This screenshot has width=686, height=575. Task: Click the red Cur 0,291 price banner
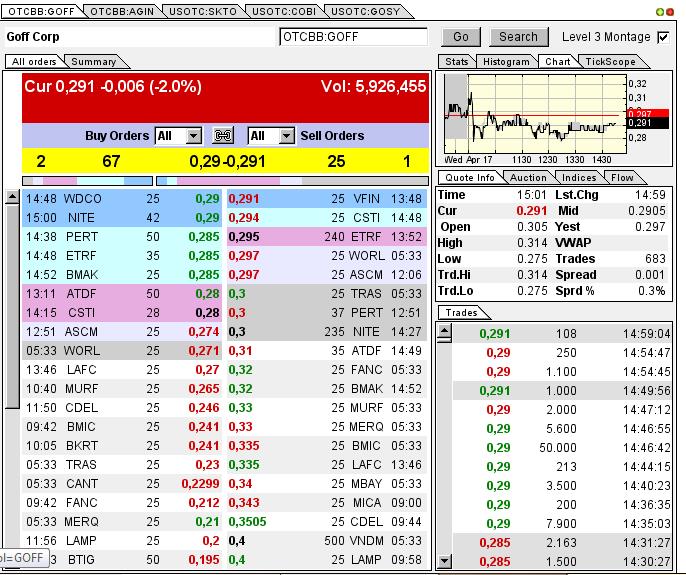point(225,98)
